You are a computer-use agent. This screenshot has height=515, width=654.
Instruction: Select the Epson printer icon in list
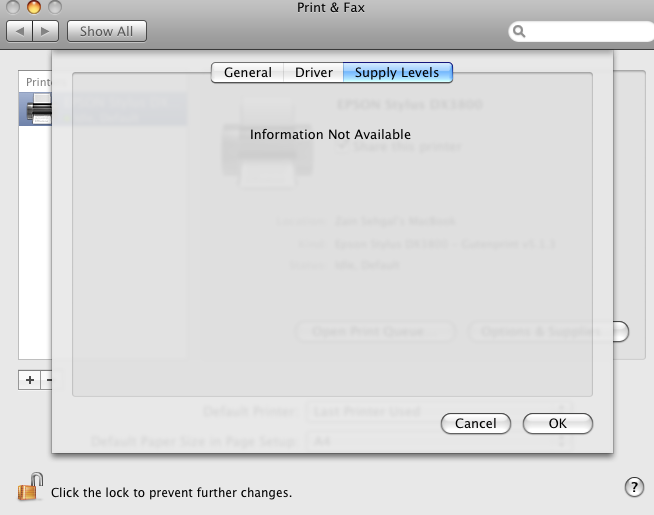39,109
